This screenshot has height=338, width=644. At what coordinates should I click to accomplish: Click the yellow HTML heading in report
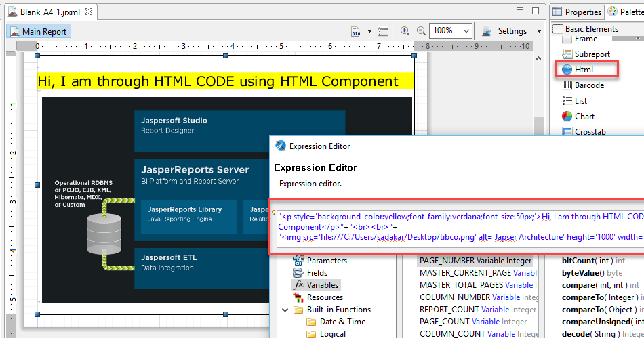pyautogui.click(x=226, y=81)
